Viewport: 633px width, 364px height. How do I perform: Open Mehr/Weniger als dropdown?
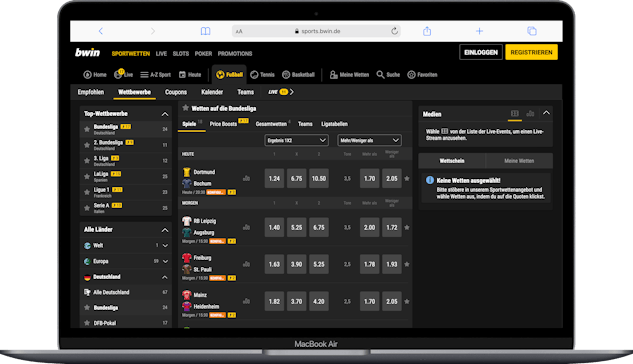pos(369,140)
